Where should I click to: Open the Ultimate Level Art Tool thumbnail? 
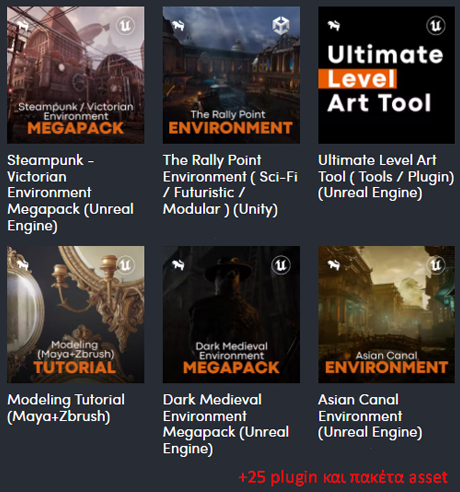386,75
